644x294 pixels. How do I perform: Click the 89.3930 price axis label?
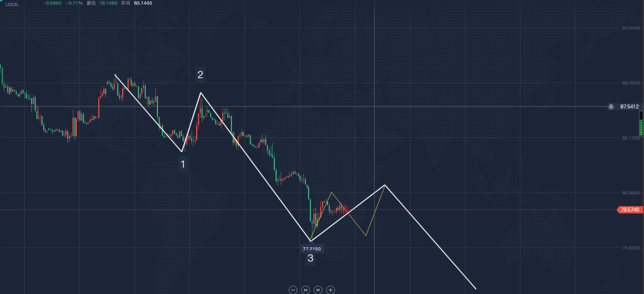tap(630, 83)
